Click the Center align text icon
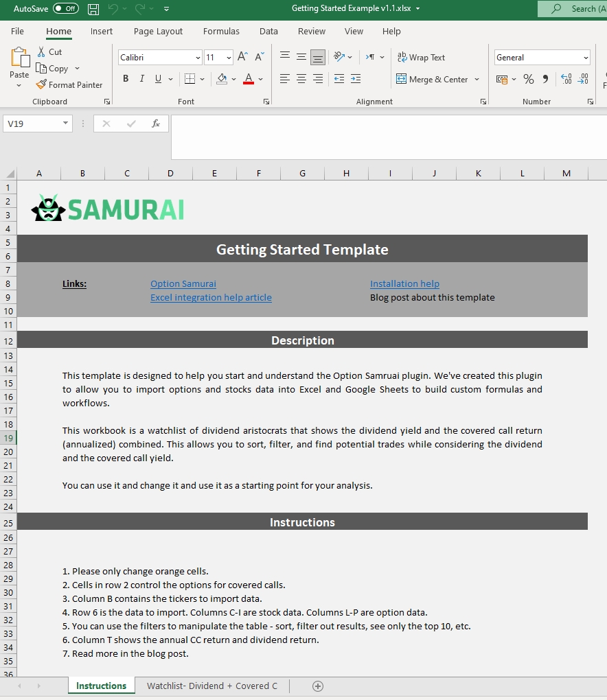This screenshot has width=607, height=700. (301, 79)
